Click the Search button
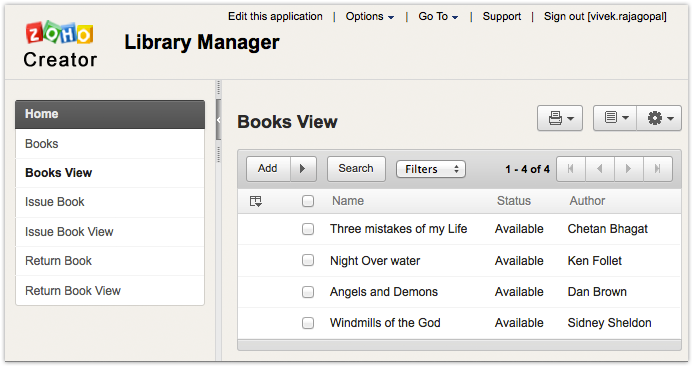This screenshot has height=367, width=693. (356, 168)
